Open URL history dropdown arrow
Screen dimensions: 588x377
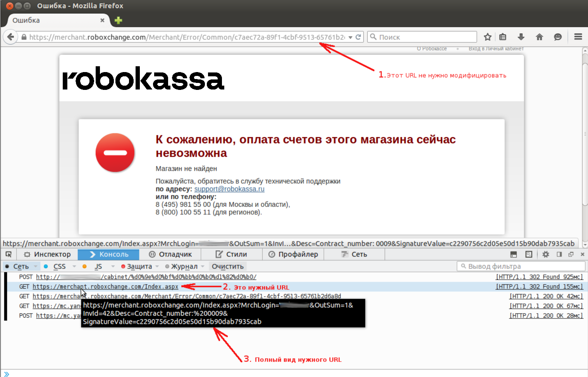(350, 37)
